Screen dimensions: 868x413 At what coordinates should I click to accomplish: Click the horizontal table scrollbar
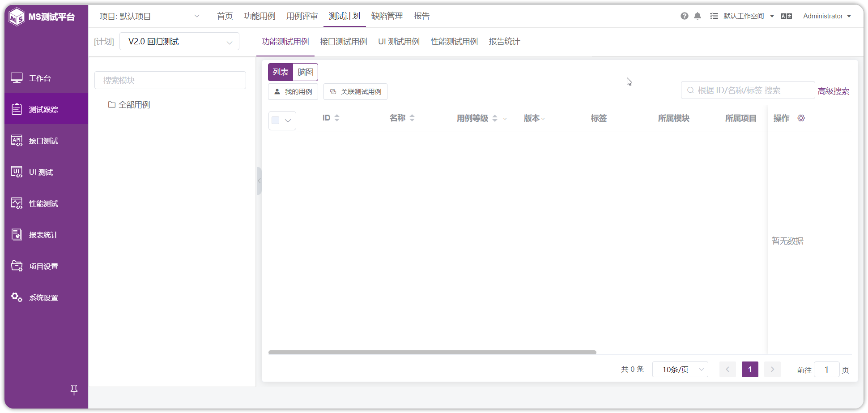(x=432, y=353)
